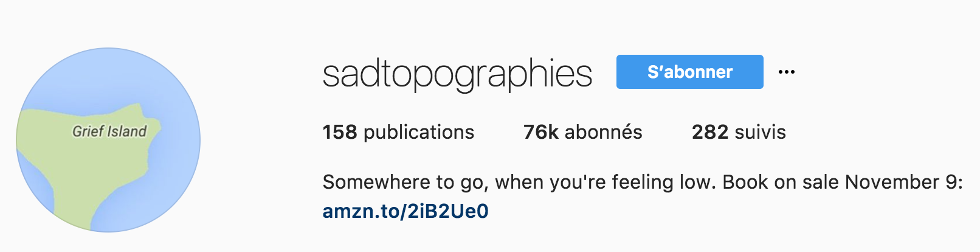Viewport: 980px width, 252px height.
Task: Click the S'abonner follow button
Action: tap(689, 72)
